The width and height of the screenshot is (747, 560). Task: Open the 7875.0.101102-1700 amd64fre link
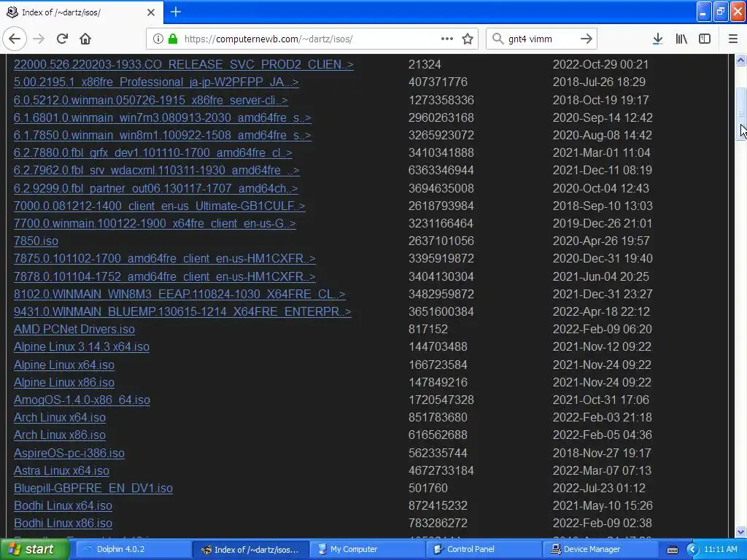(x=165, y=259)
